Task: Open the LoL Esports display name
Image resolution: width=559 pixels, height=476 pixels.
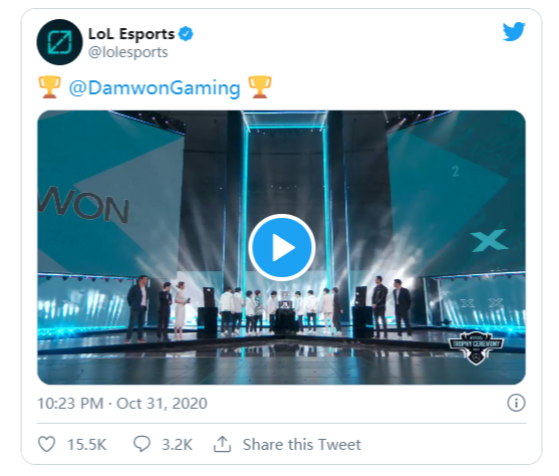Action: pyautogui.click(x=131, y=34)
